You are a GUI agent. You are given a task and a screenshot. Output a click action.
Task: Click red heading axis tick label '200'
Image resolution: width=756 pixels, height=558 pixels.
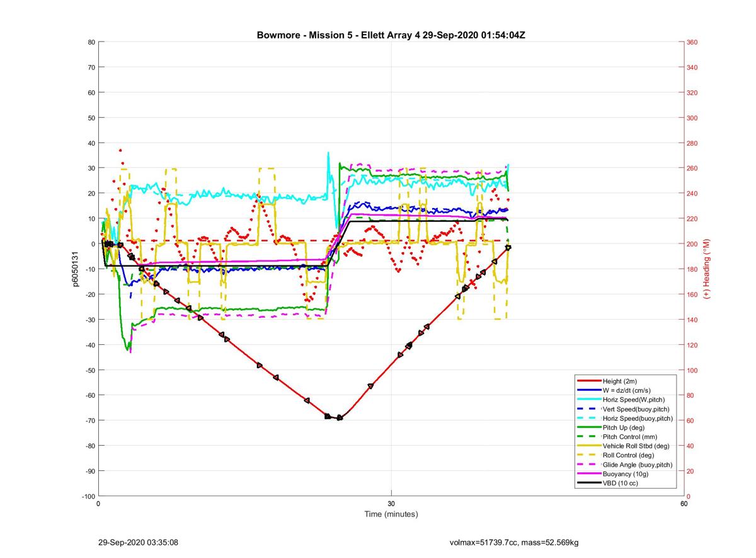pyautogui.click(x=692, y=244)
